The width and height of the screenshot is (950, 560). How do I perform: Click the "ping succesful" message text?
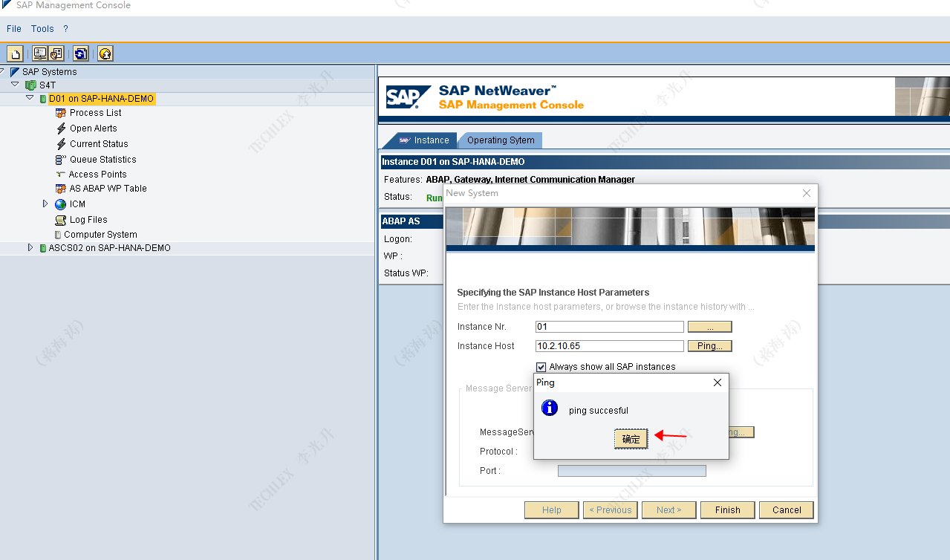[x=599, y=411]
